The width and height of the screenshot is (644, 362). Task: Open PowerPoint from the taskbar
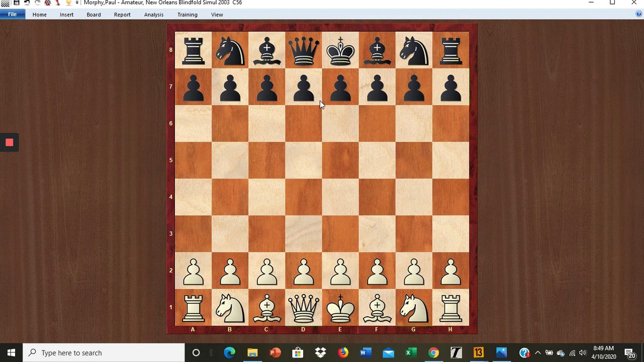[x=275, y=352]
